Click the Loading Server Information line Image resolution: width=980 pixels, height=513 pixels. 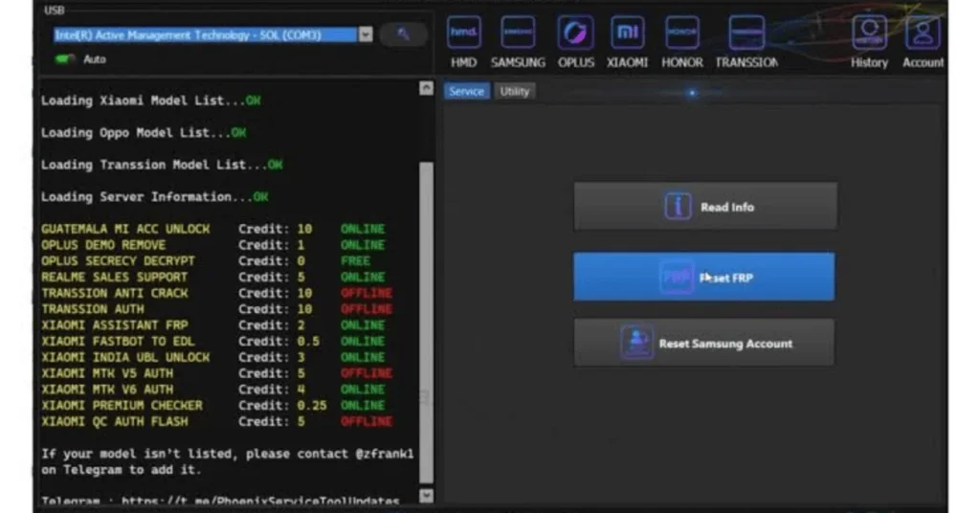point(154,197)
